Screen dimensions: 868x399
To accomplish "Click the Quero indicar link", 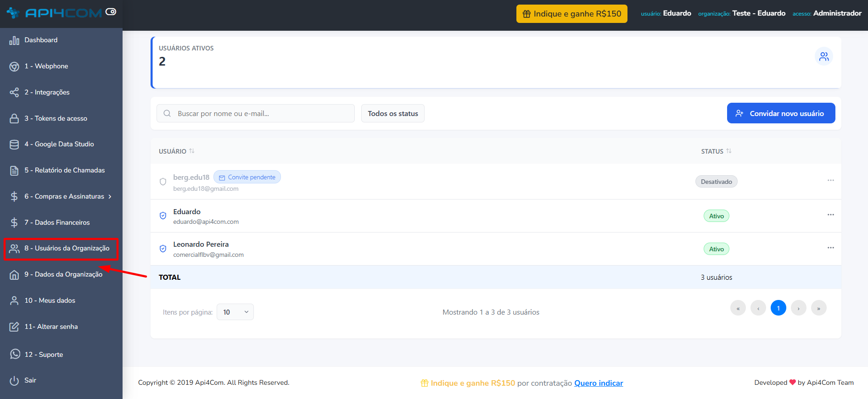I will pyautogui.click(x=598, y=383).
